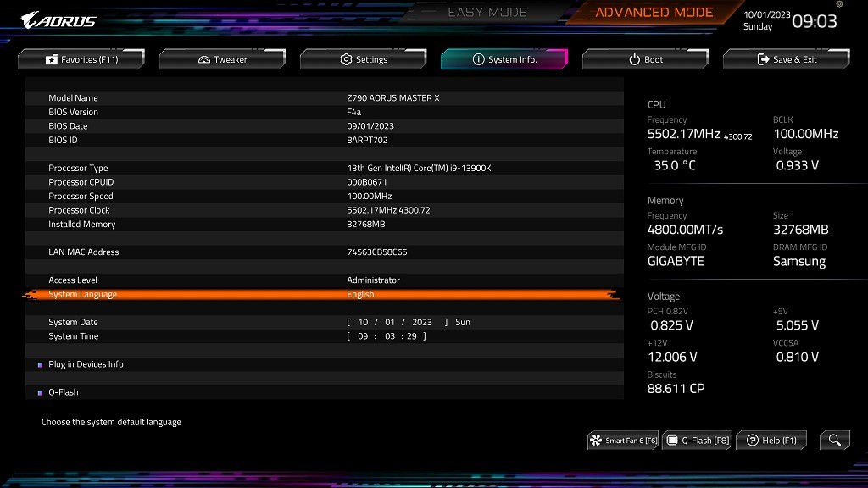Viewport: 868px width, 488px height.
Task: Open the Q-Flash submenu entry in the list
Action: (63, 392)
